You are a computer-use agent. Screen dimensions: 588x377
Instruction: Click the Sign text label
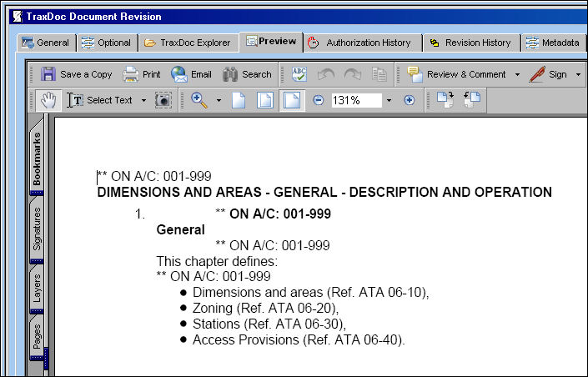point(558,75)
